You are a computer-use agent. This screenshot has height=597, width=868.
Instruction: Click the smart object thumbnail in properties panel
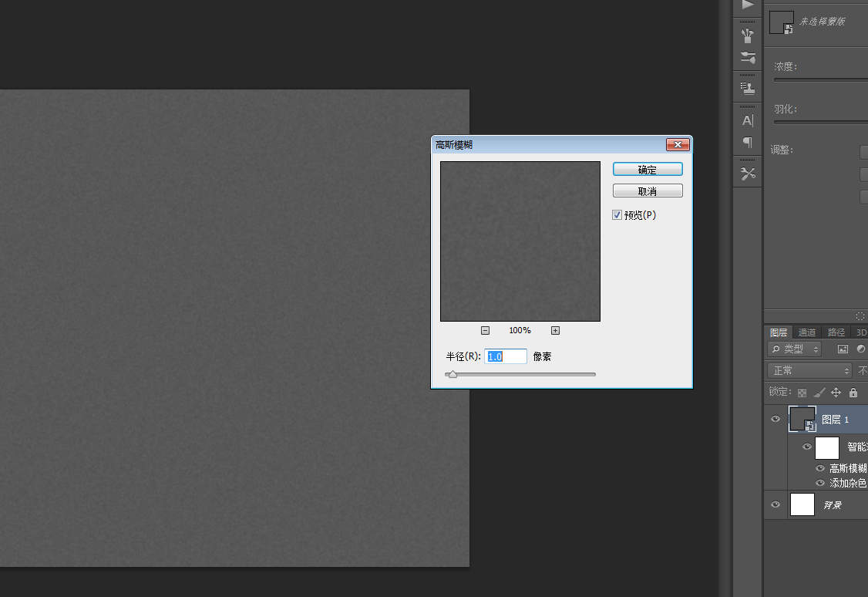(x=782, y=22)
